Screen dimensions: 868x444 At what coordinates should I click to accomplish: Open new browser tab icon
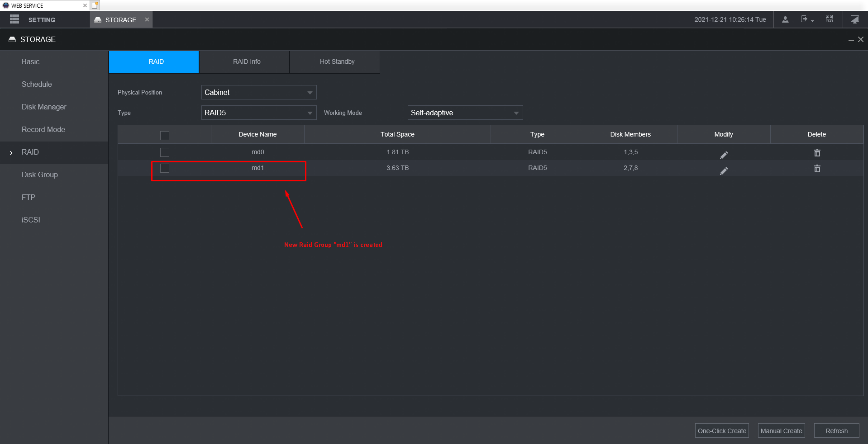(x=95, y=5)
